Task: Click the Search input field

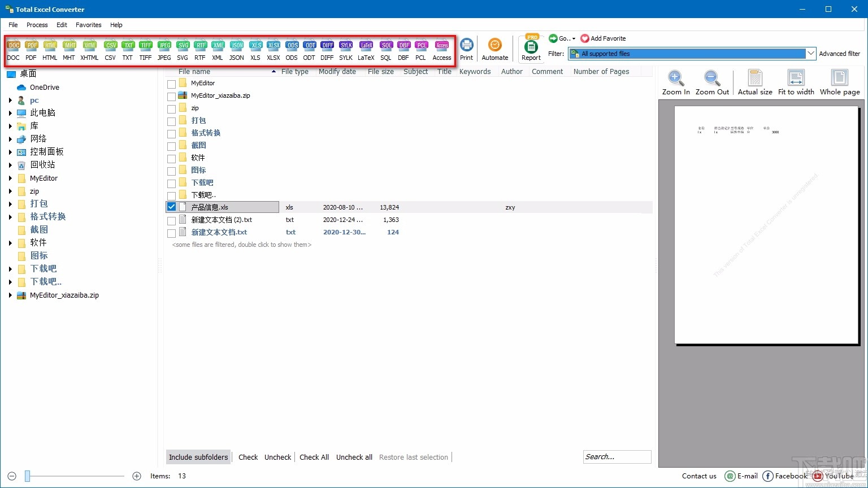Action: (x=617, y=457)
